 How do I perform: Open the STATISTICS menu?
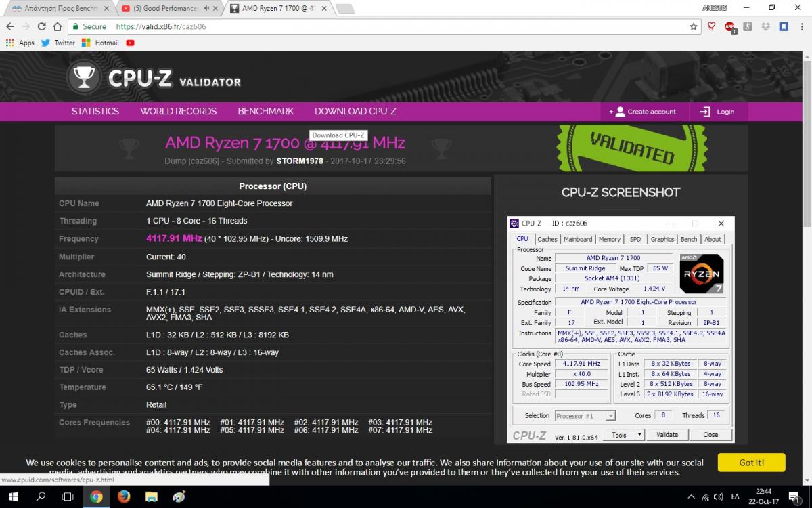click(x=95, y=111)
